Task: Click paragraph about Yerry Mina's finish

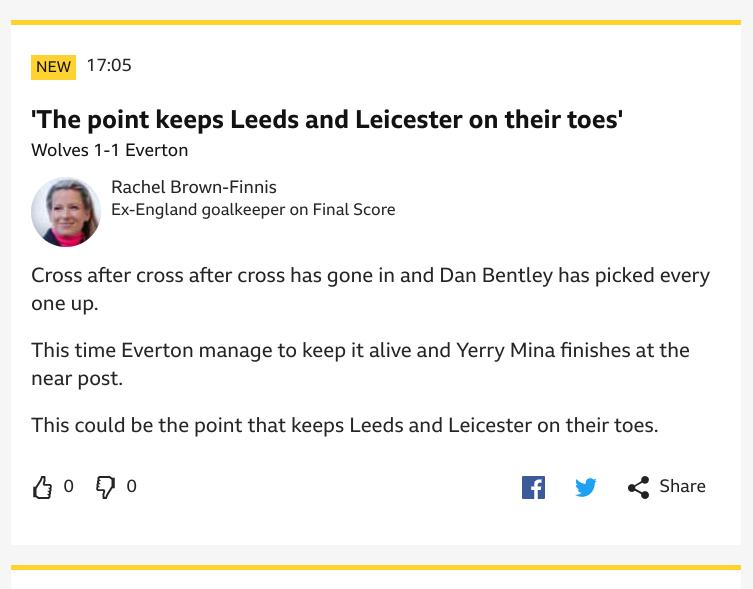Action: point(360,364)
